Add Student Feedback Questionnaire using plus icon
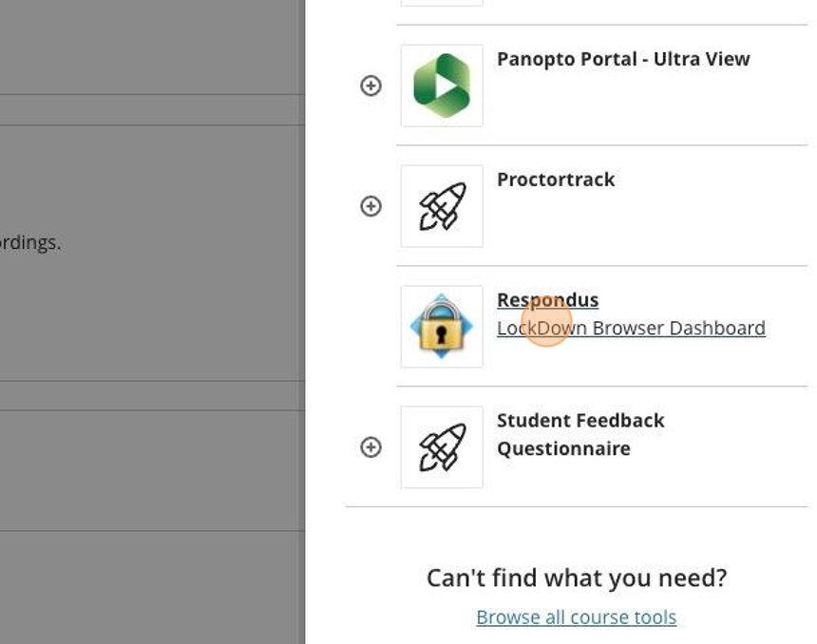The width and height of the screenshot is (817, 644). pyautogui.click(x=370, y=447)
